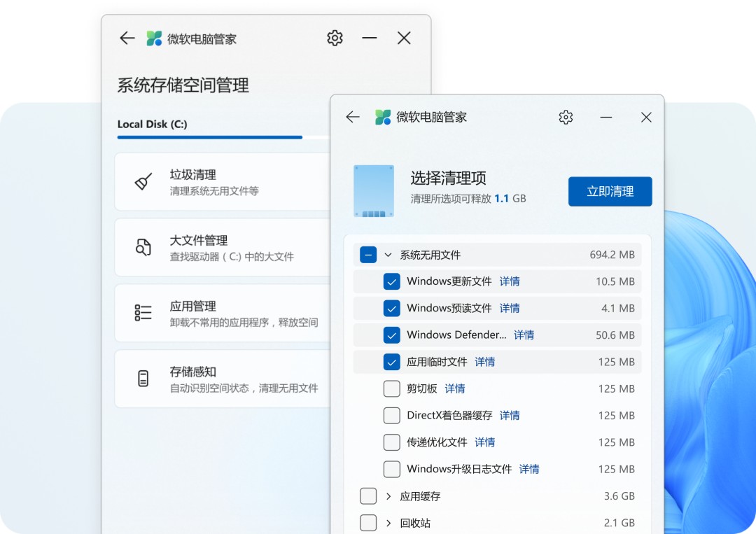Screen dimensions: 756x534
Task: Open 详情 for Windows更新文件
Action: click(x=510, y=281)
